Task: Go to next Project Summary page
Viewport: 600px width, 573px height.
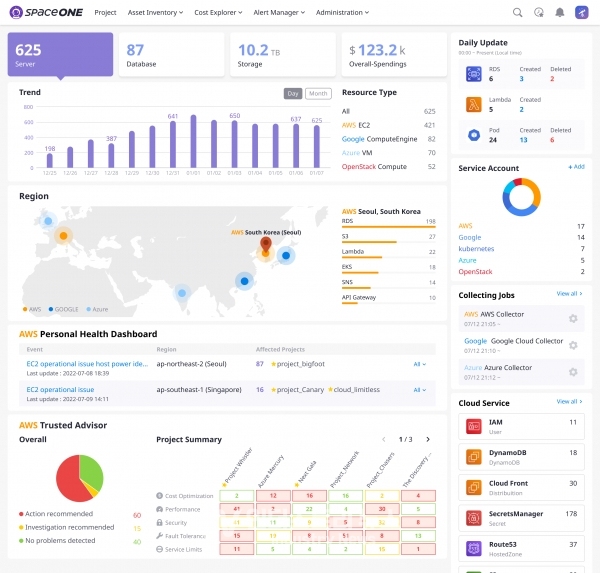Action: click(428, 439)
